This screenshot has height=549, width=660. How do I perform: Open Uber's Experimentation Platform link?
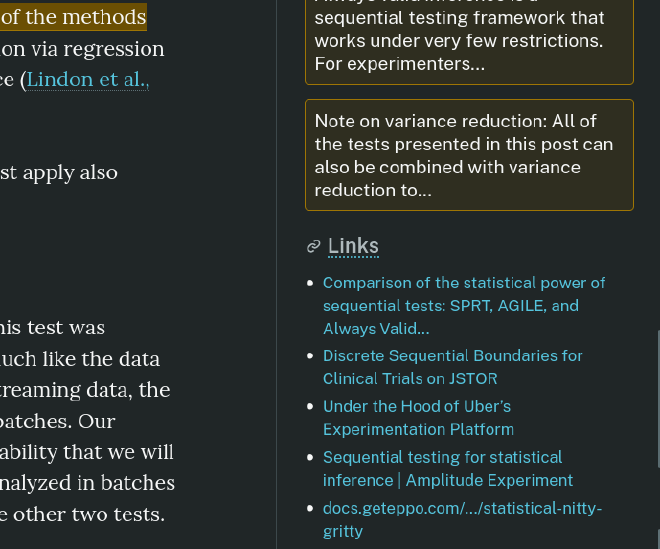point(418,418)
